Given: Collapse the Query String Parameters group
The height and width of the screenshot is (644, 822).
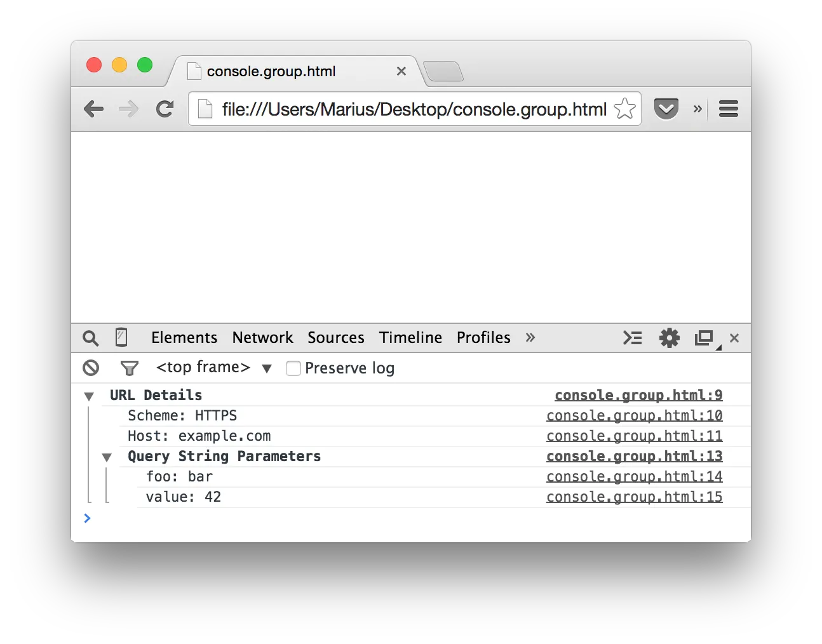Looking at the screenshot, I should (107, 457).
